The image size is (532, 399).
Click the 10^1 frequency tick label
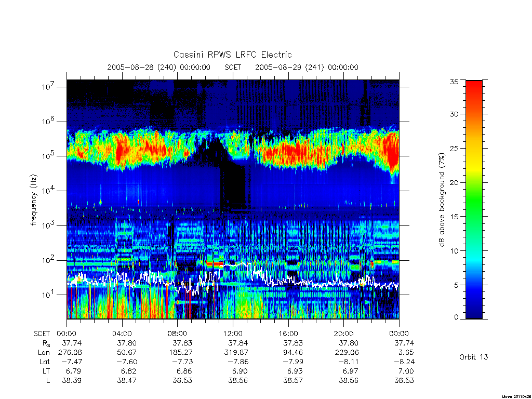click(49, 294)
